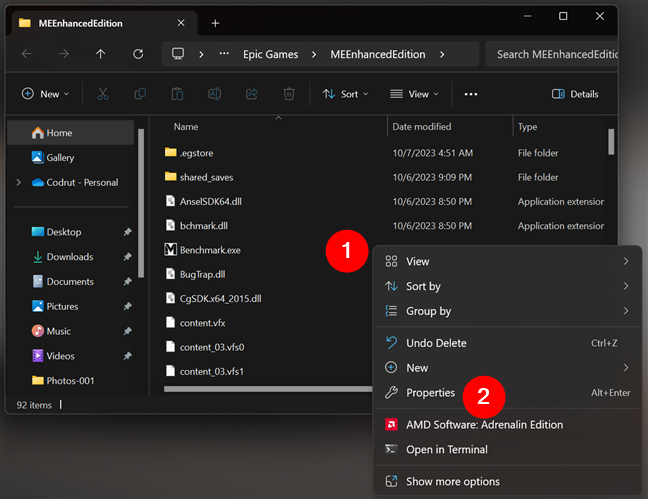
Task: Select Properties in the context menu
Action: (430, 393)
